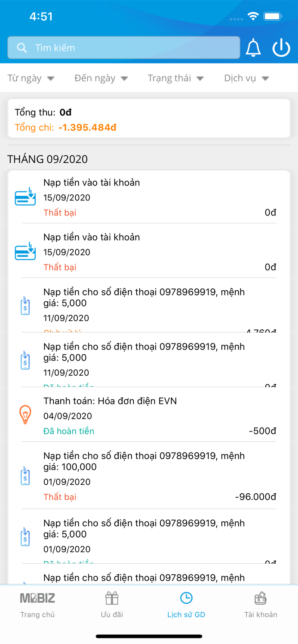The width and height of the screenshot is (298, 644).
Task: Open the Dịch vụ filter dropdown
Action: tap(246, 78)
